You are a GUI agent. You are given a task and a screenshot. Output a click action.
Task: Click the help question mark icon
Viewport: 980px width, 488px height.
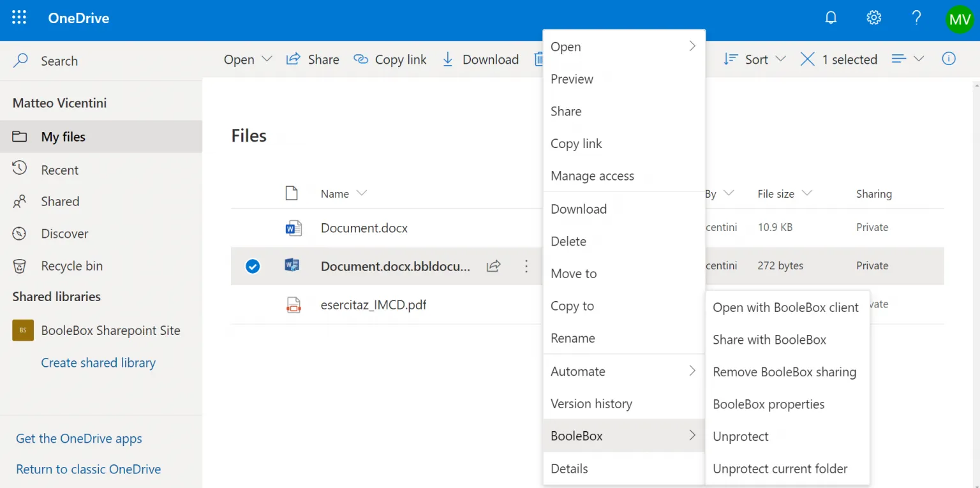916,18
